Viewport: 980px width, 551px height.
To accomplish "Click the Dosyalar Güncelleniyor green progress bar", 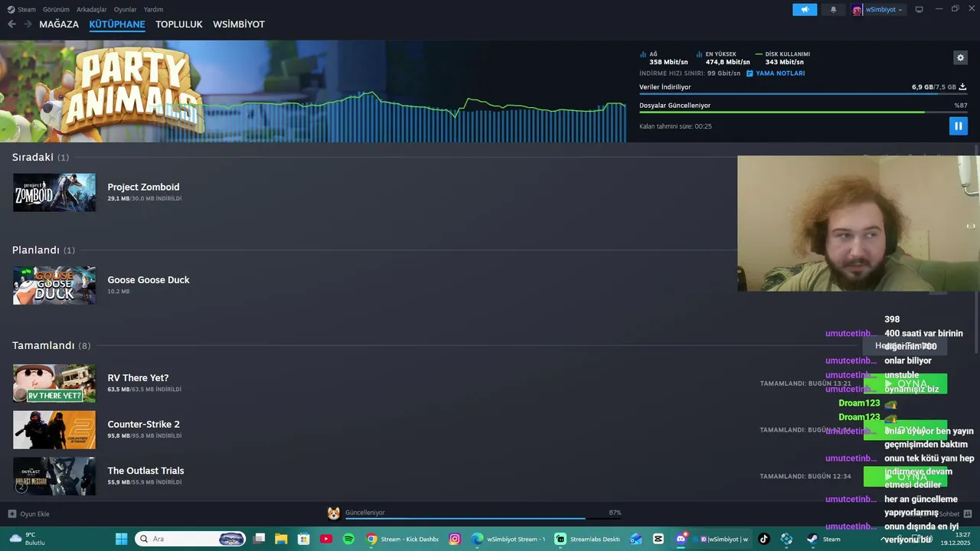I will tap(803, 112).
